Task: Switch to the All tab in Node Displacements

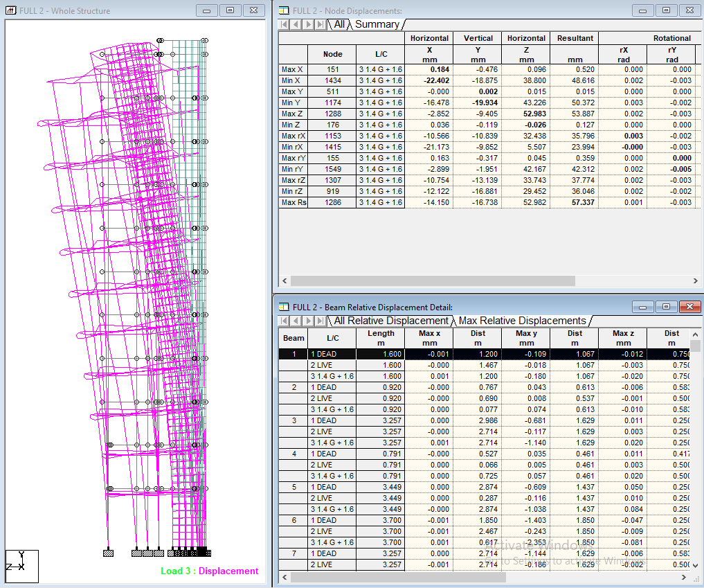Action: pos(339,24)
